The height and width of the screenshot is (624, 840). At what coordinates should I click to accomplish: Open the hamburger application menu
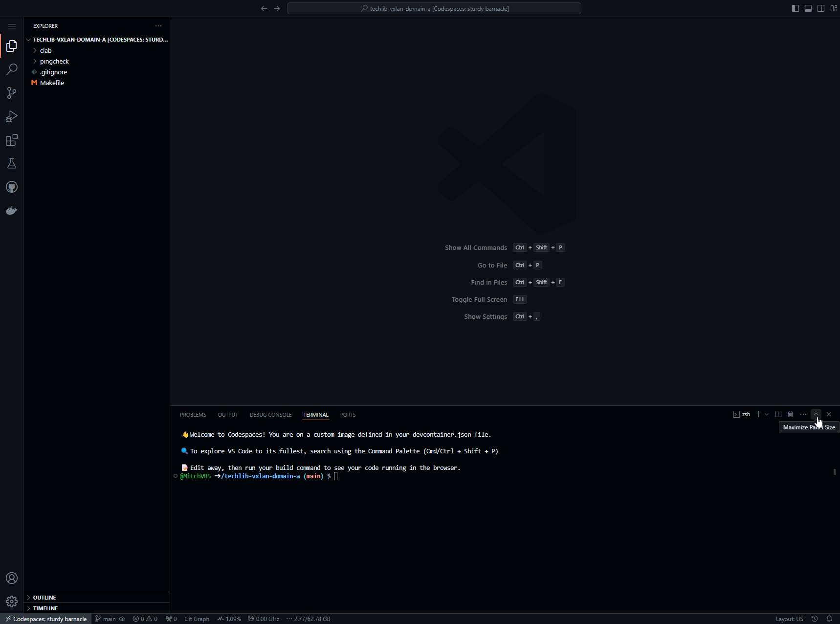(x=12, y=26)
